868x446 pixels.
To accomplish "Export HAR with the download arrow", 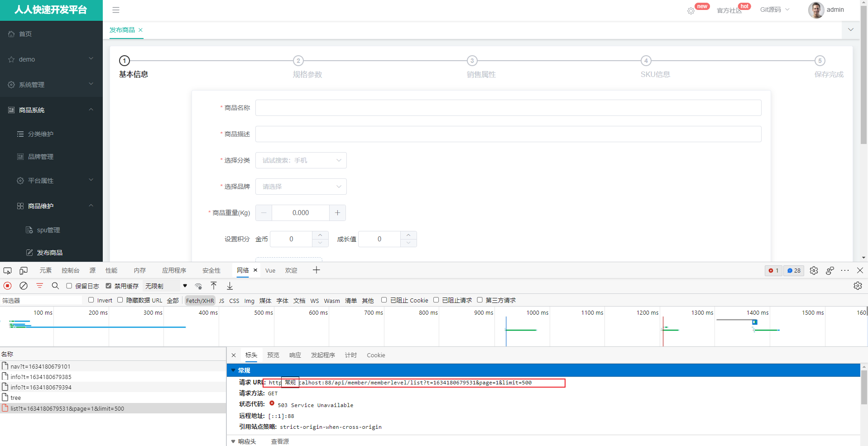I will [x=230, y=286].
